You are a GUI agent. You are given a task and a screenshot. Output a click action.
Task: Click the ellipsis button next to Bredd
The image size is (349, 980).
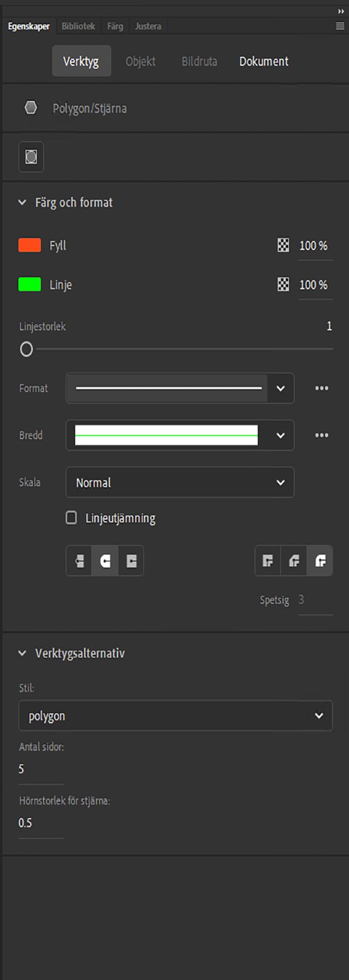[x=321, y=435]
